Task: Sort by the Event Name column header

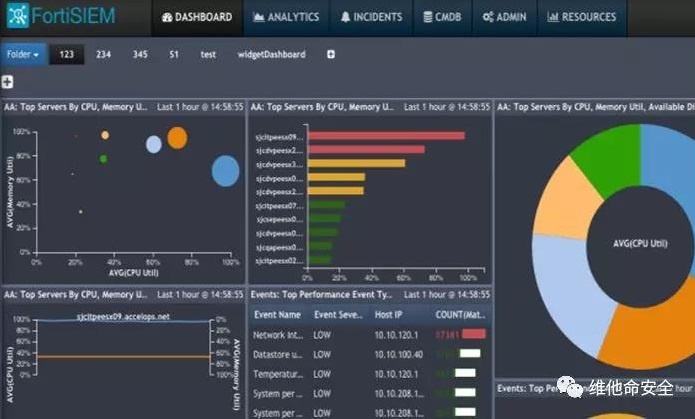Action: tap(276, 314)
